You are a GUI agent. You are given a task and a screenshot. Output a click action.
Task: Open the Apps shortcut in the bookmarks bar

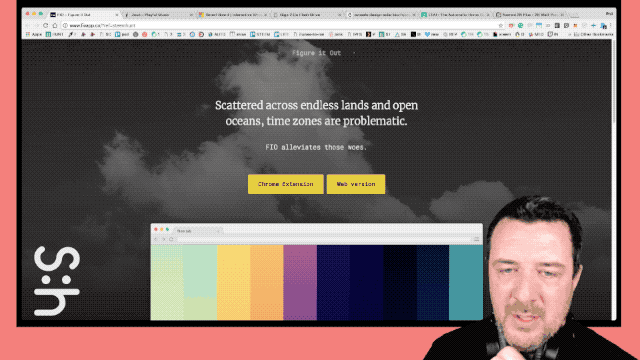click(x=34, y=34)
